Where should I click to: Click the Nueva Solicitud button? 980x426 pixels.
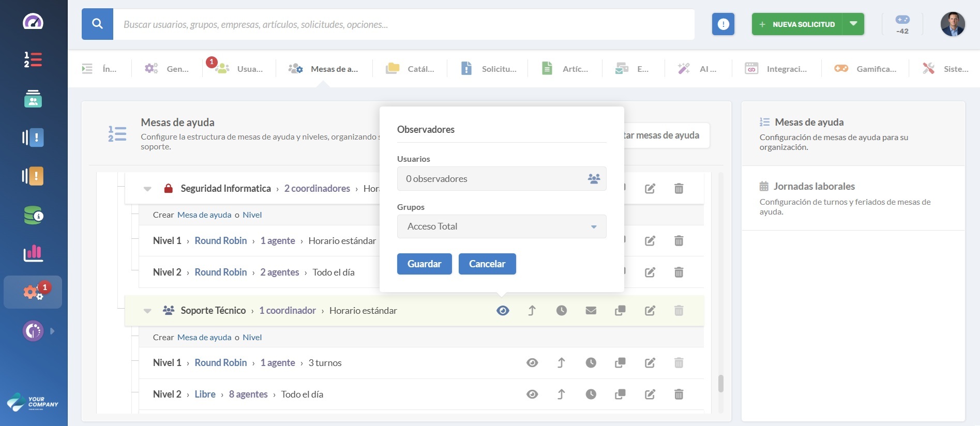coord(797,24)
